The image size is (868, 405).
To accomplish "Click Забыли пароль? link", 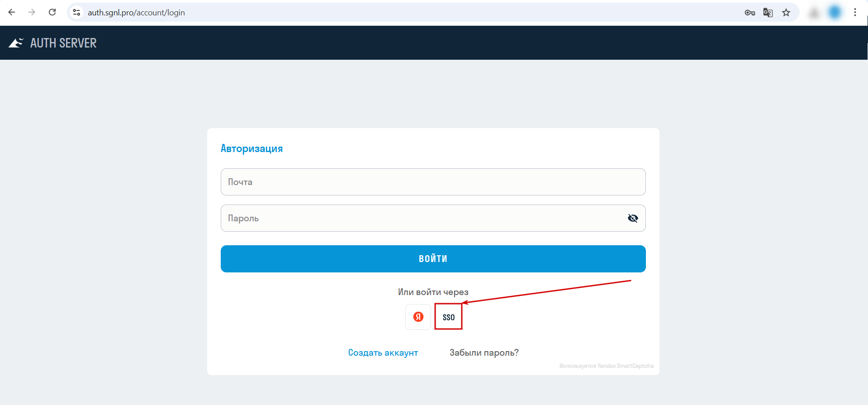I will (x=484, y=353).
